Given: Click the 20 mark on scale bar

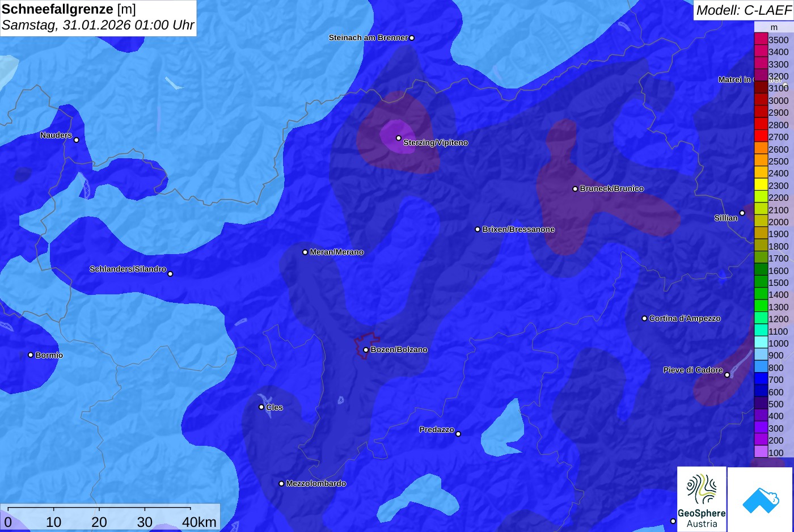Looking at the screenshot, I should (x=99, y=522).
